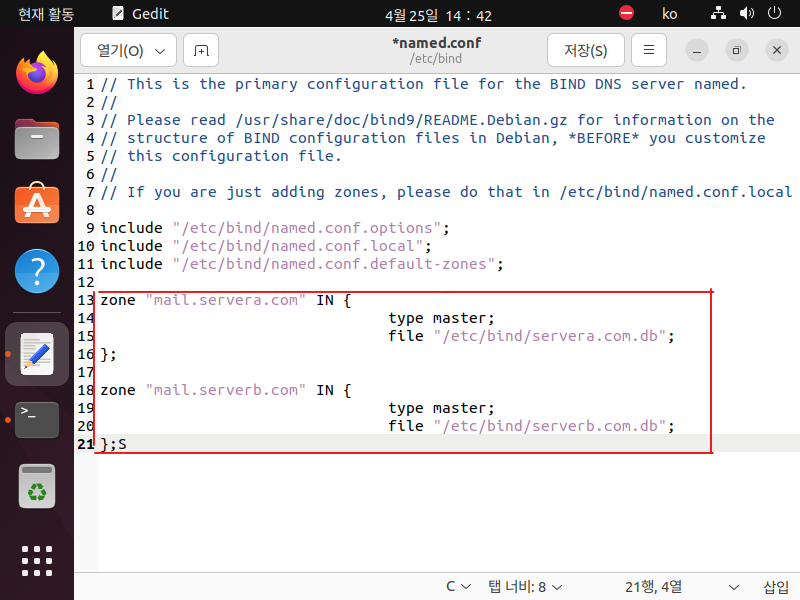
Task: Place cursor on line 1 BIND DNS comment
Action: [x=423, y=84]
